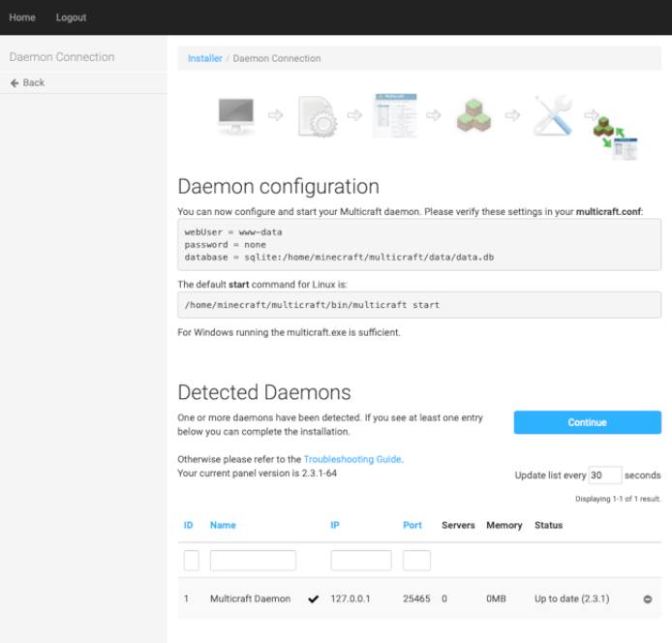Sort the table by ID column
672x643 pixels.
[189, 525]
